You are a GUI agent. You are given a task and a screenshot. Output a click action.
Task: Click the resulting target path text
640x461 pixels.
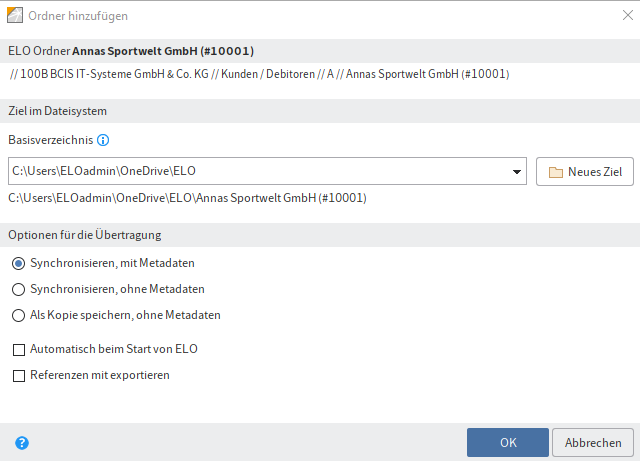pyautogui.click(x=187, y=198)
